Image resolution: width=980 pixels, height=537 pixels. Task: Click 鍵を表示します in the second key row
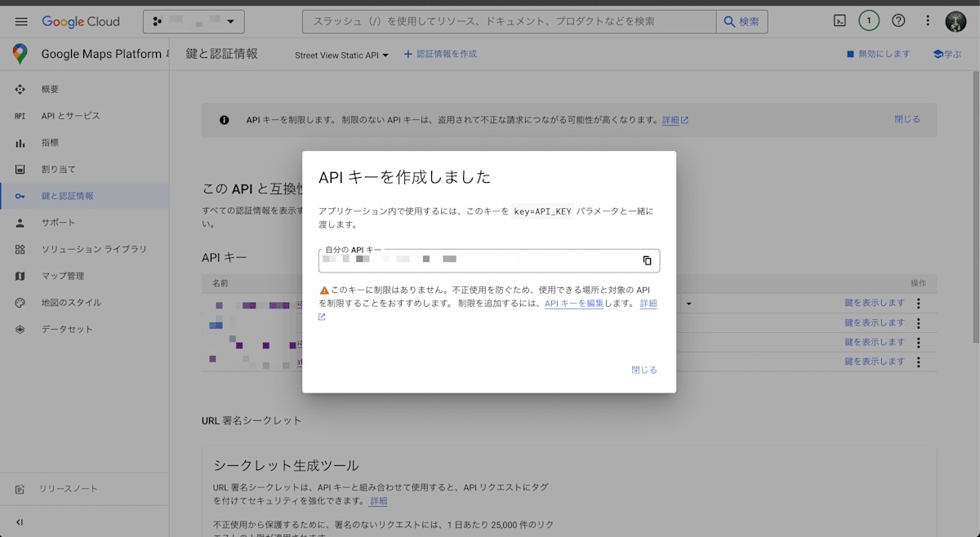[875, 323]
